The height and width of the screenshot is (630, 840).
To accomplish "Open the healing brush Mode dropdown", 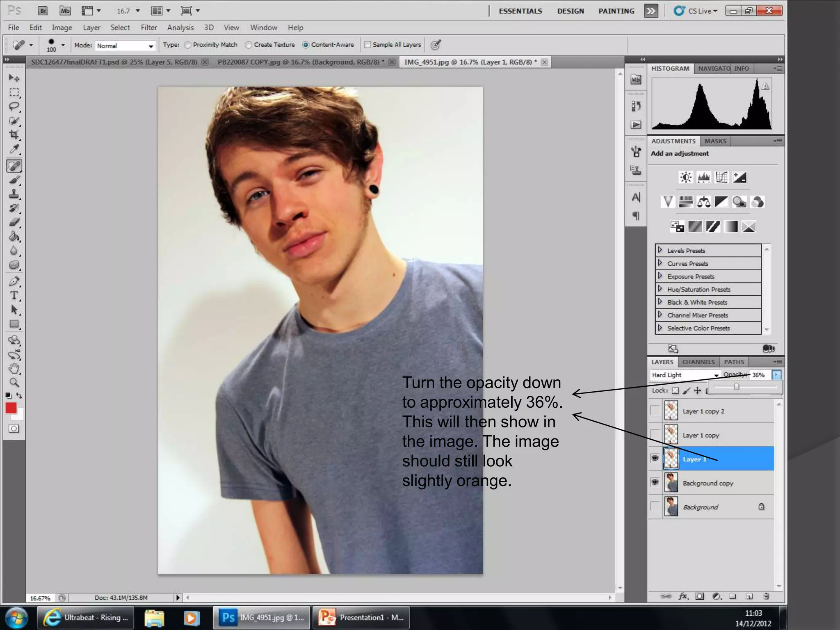I will click(125, 46).
